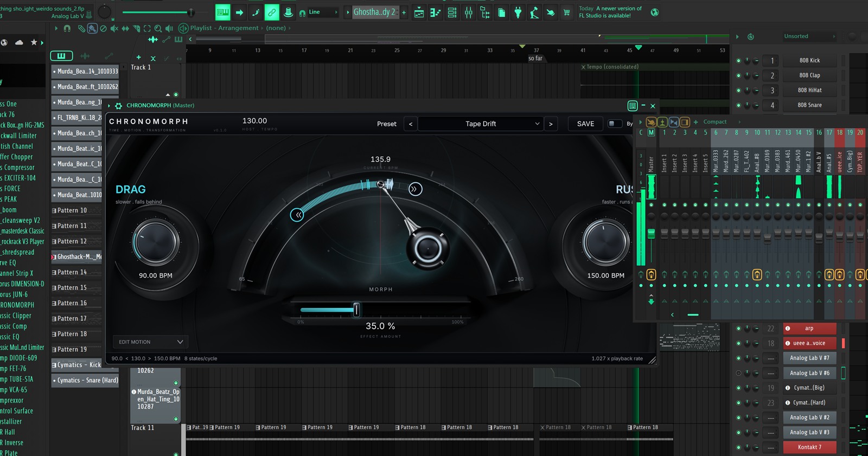The image size is (868, 456).
Task: Open the plugin picker plug icon
Action: [518, 12]
